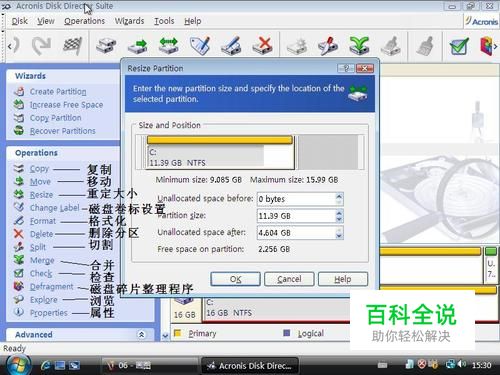Click the volume speaker tray icon
The image size is (500, 375).
[462, 365]
